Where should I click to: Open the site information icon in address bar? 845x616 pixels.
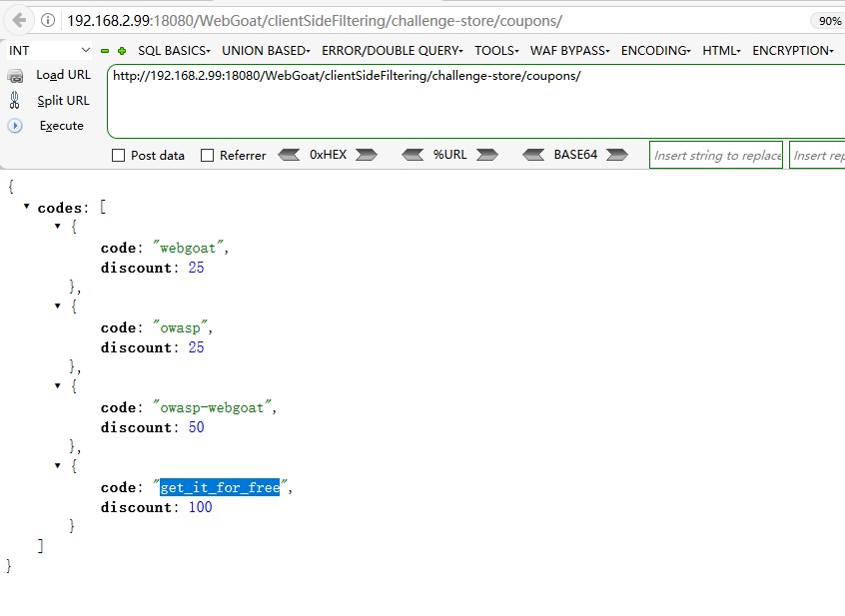tap(48, 20)
